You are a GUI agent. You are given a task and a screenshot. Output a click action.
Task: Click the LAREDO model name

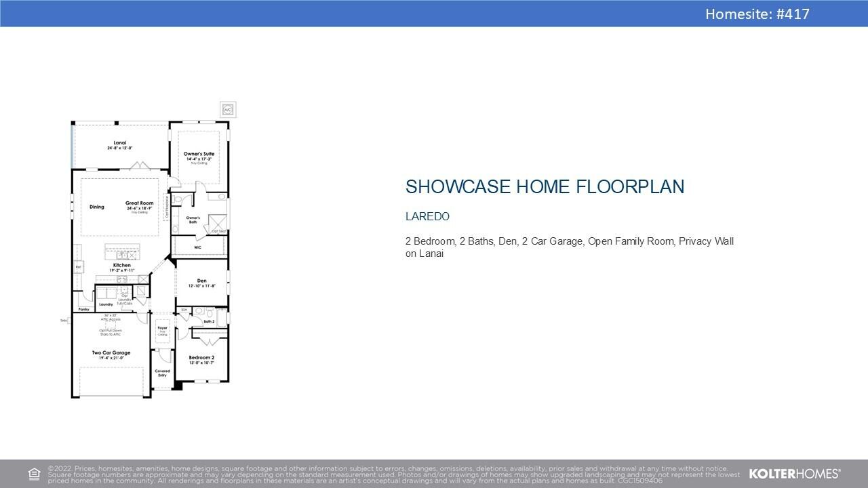pos(427,217)
